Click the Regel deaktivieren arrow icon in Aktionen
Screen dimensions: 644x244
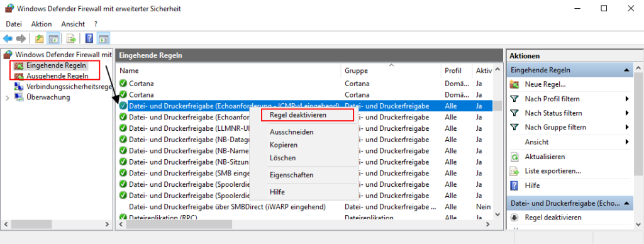pyautogui.click(x=514, y=218)
